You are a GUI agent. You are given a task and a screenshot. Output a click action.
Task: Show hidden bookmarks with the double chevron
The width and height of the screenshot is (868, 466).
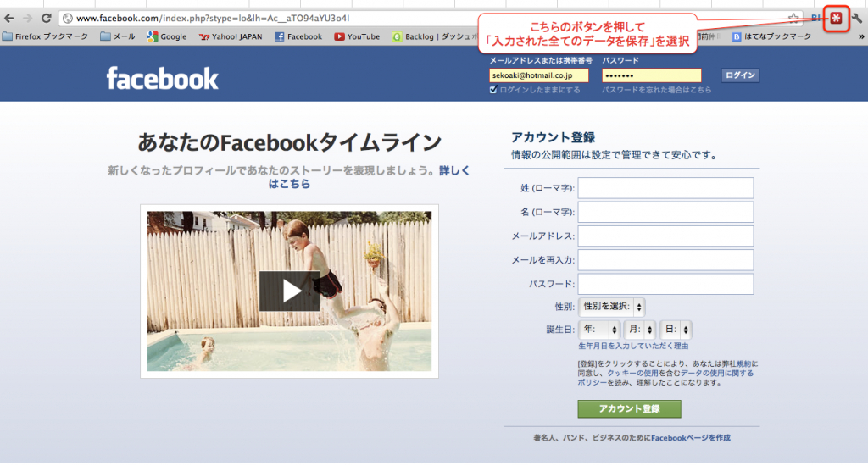point(861,36)
